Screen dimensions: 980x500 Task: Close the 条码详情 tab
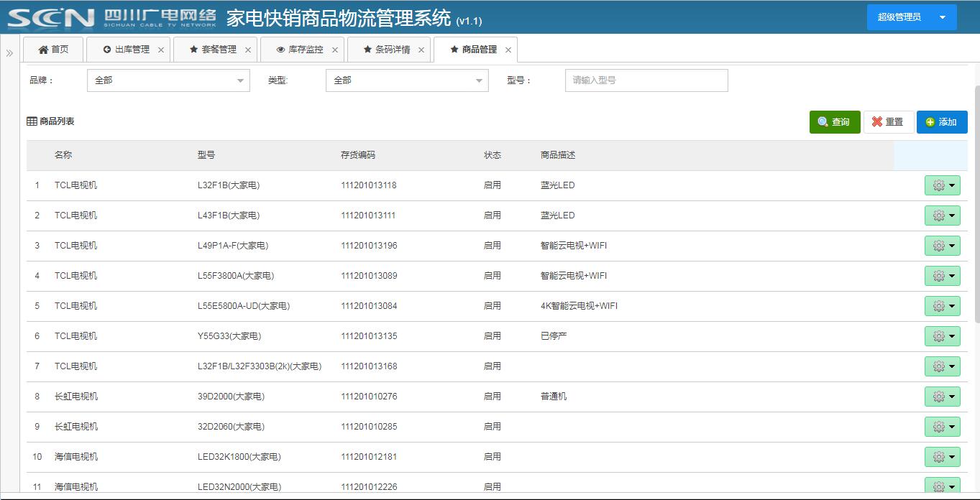pyautogui.click(x=421, y=50)
